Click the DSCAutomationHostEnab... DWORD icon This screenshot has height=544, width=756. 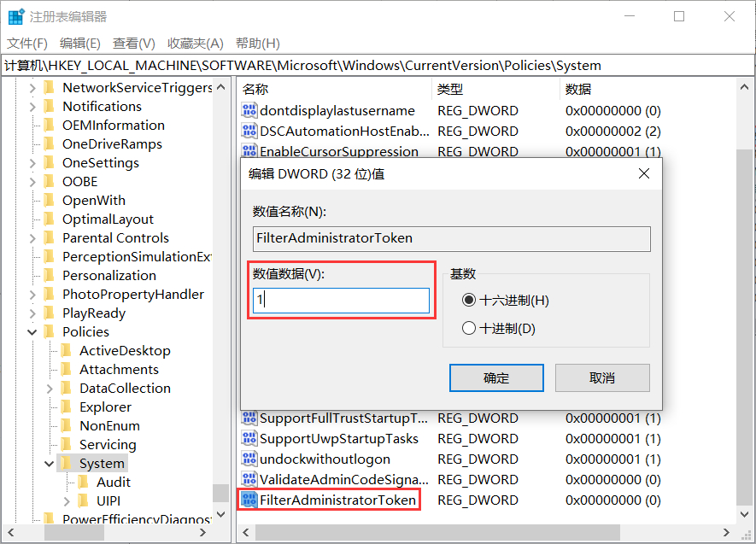(x=250, y=131)
